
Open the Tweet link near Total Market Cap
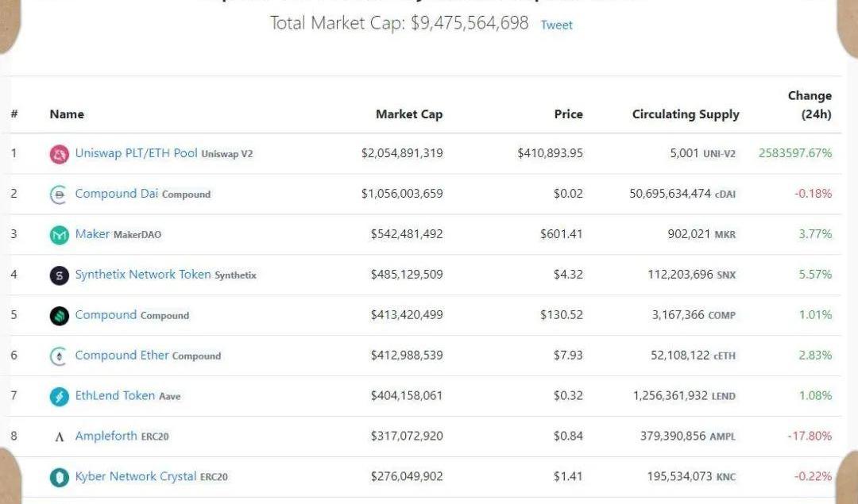556,25
